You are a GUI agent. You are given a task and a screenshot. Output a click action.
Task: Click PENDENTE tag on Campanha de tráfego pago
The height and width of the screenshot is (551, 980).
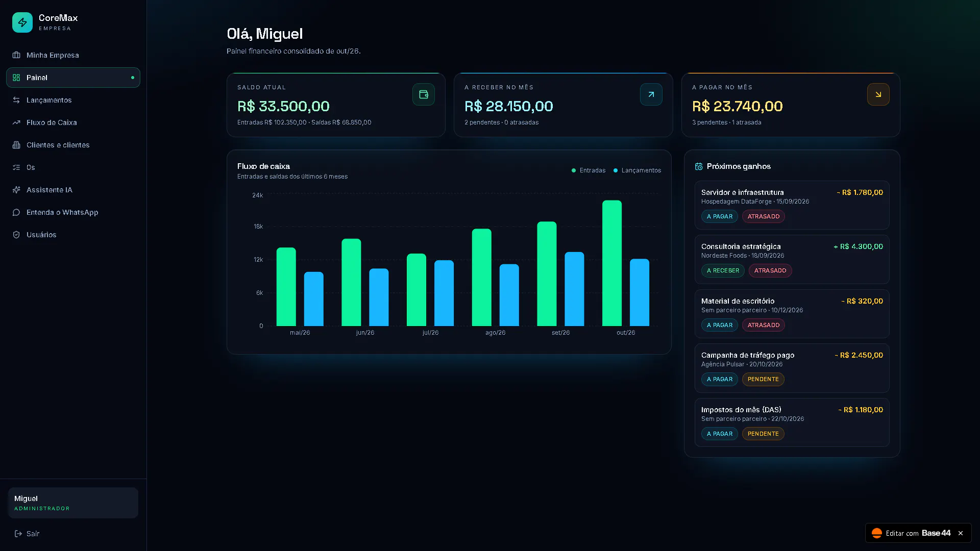763,379
